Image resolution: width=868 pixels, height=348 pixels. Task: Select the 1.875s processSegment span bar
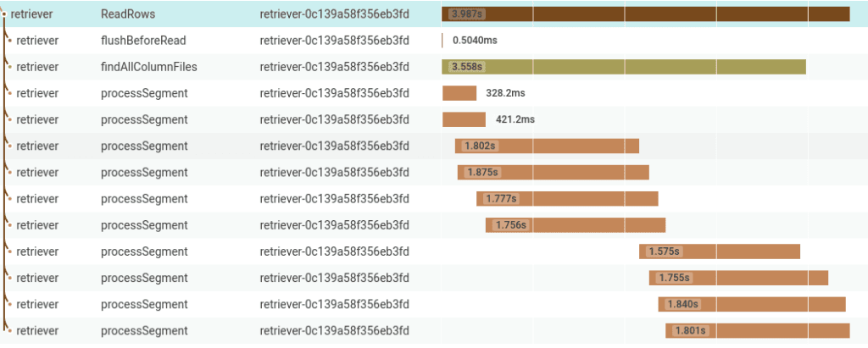[553, 172]
